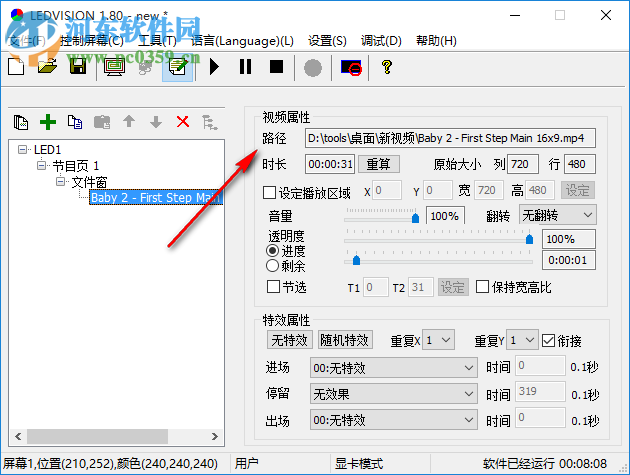Open the 帮助(H) menu
The width and height of the screenshot is (630, 475).
coord(436,41)
